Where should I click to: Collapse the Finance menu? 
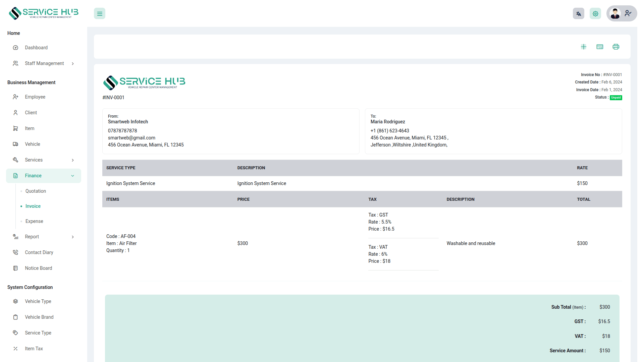pos(73,176)
